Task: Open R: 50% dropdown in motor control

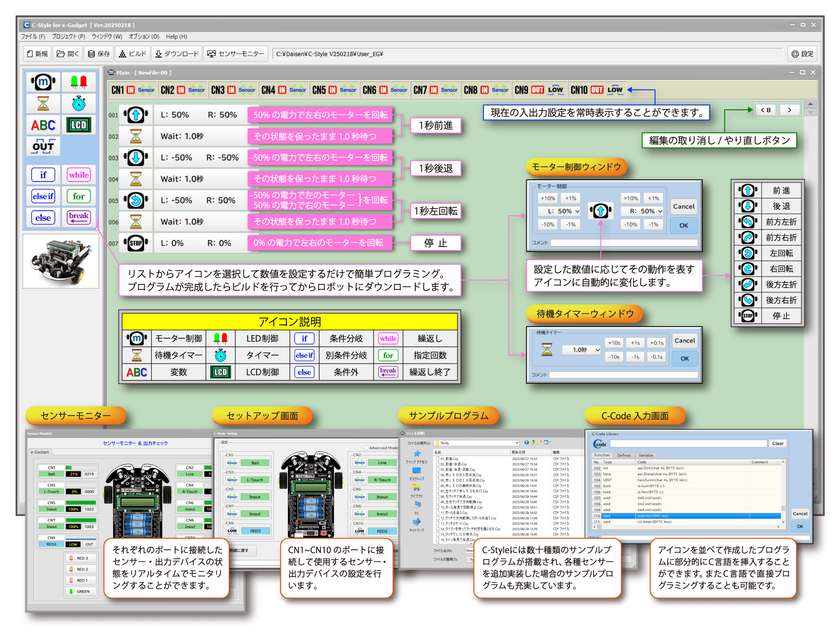Action: coord(642,211)
